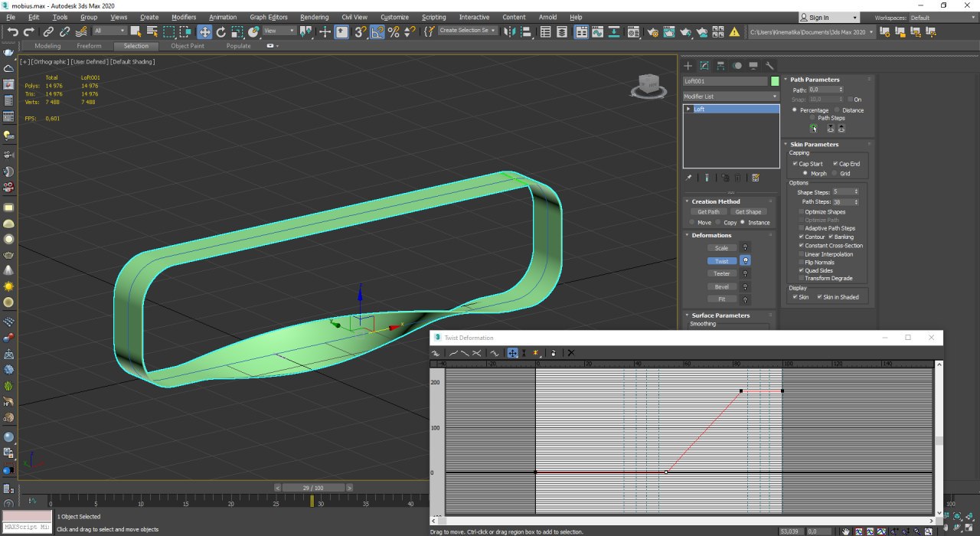Switch to the Freeform ribbon tab

pos(89,46)
